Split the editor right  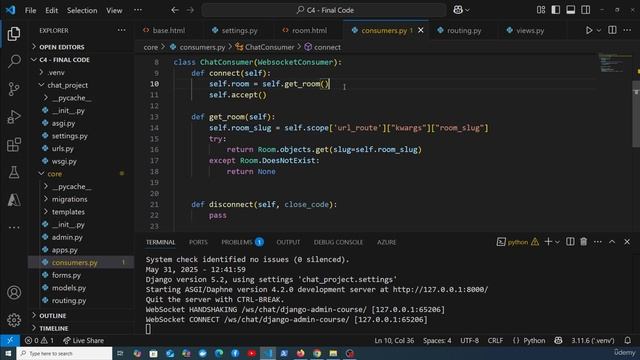(x=612, y=30)
